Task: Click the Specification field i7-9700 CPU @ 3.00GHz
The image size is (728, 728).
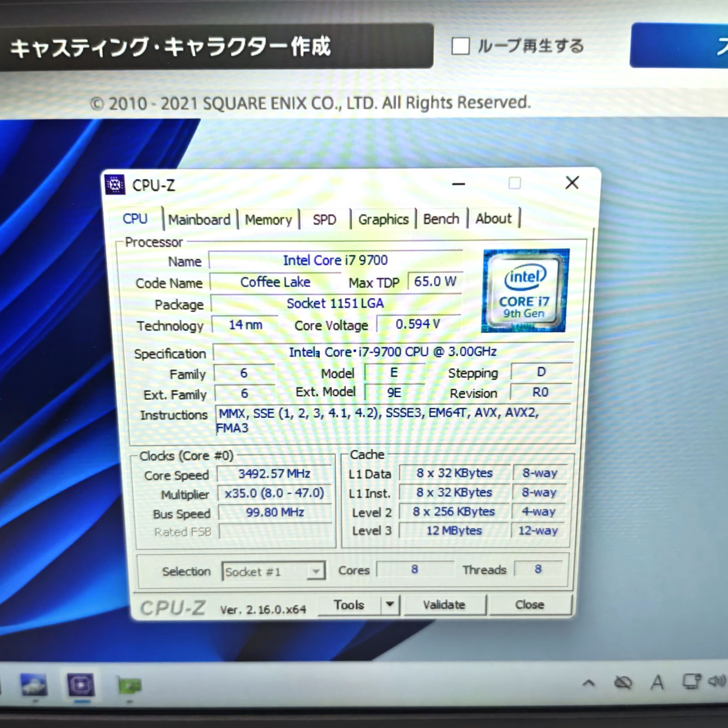Action: click(x=393, y=352)
